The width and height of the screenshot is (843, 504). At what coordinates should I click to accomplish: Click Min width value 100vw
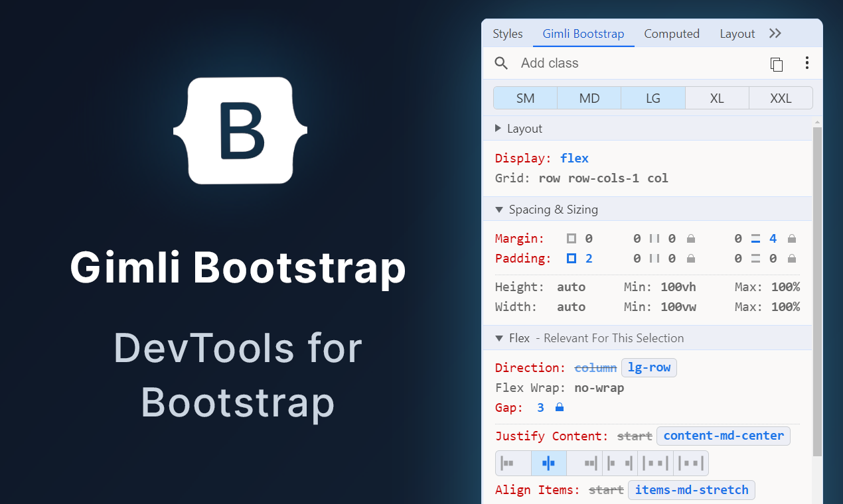678,307
